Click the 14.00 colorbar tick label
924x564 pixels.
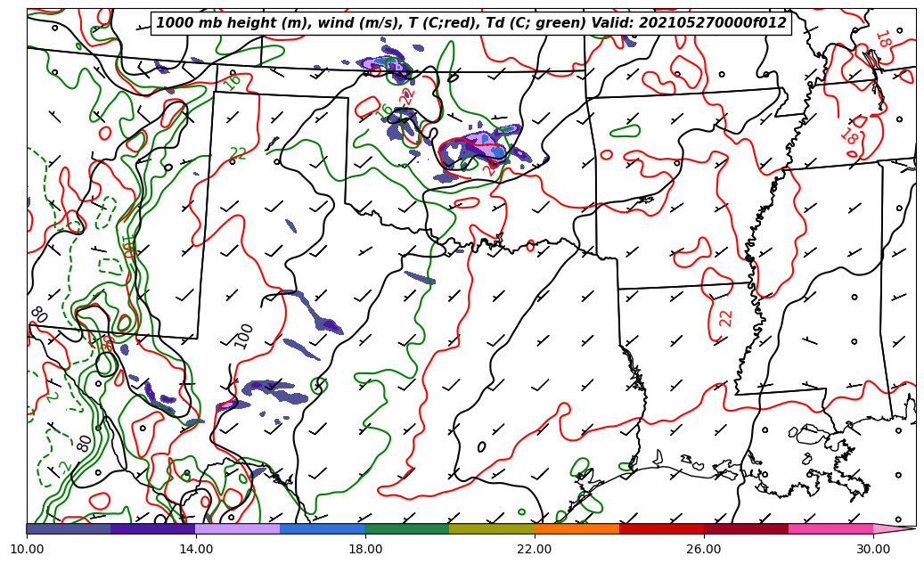coord(196,549)
